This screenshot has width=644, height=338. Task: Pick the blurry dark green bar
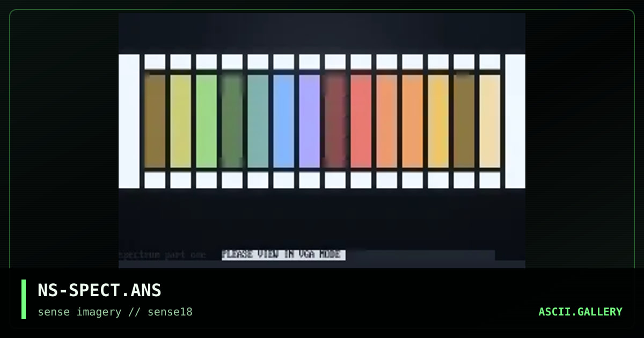[232, 121]
